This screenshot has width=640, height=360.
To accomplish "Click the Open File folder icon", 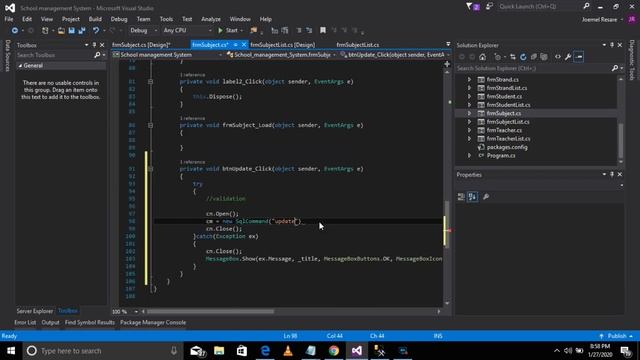I will (61, 31).
